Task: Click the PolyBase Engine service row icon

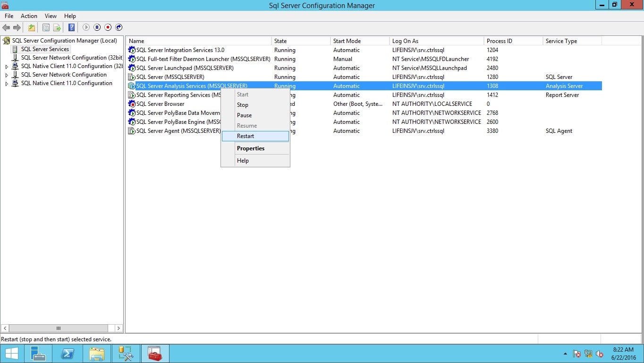Action: pyautogui.click(x=132, y=122)
